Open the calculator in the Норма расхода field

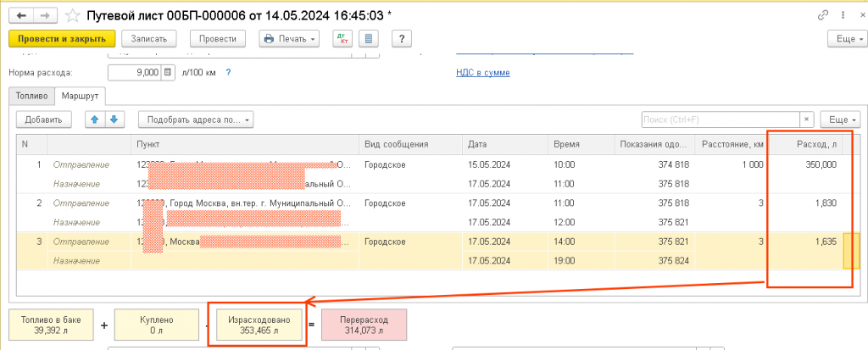[x=169, y=73]
